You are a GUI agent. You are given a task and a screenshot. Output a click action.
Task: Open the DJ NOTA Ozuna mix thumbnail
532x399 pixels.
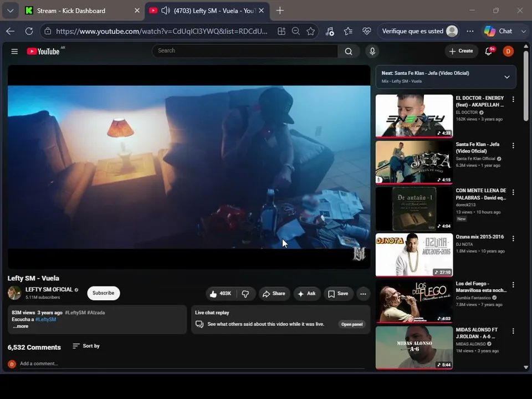point(414,255)
